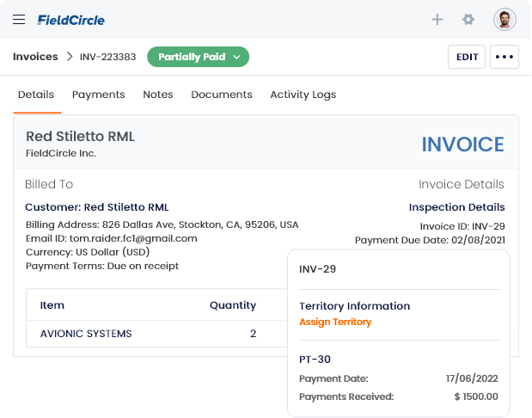
Task: Select the Details tab
Action: point(36,95)
